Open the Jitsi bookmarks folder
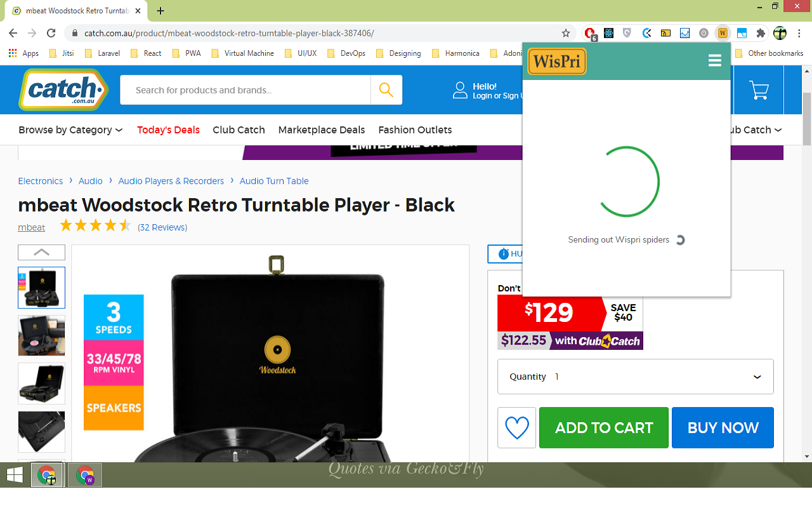Image resolution: width=812 pixels, height=508 pixels. (61, 53)
